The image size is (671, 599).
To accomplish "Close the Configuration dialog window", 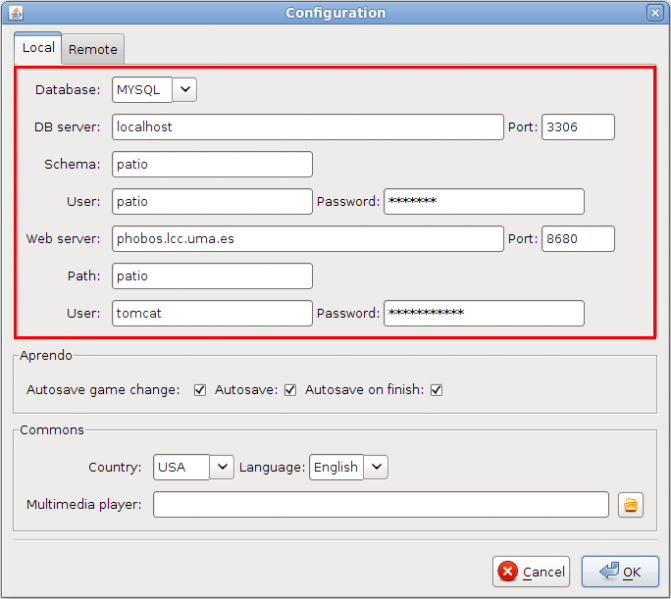I will tap(655, 13).
